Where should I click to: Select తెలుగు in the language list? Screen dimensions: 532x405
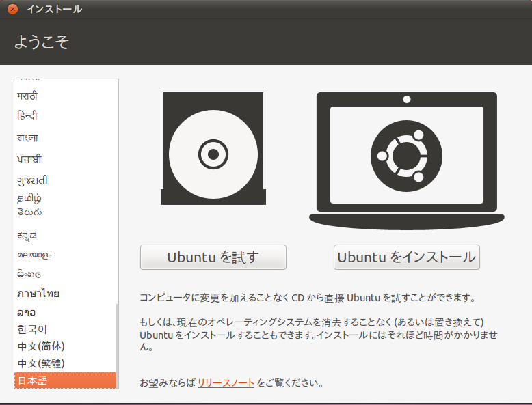tap(65, 212)
